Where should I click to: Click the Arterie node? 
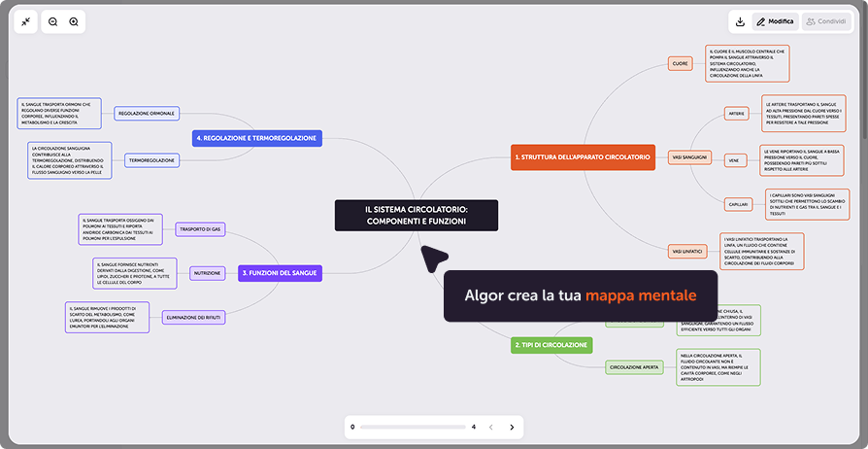click(x=736, y=113)
